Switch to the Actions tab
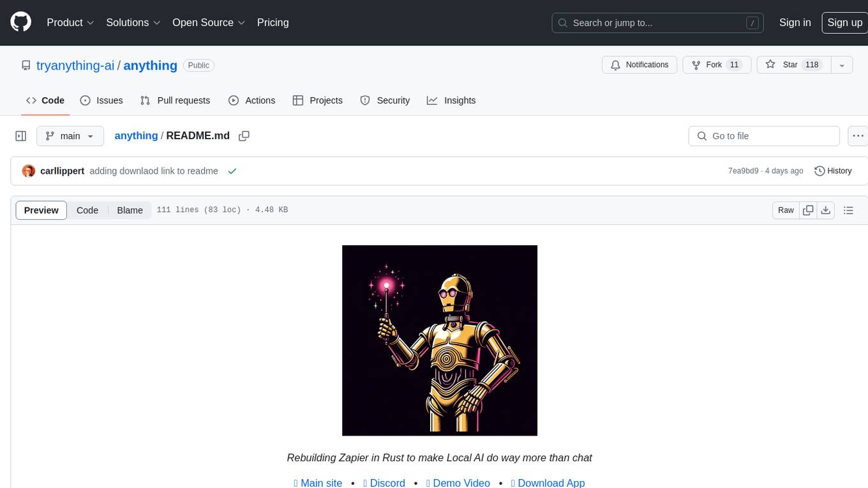Screen dimensions: 868x488 tap(251, 100)
